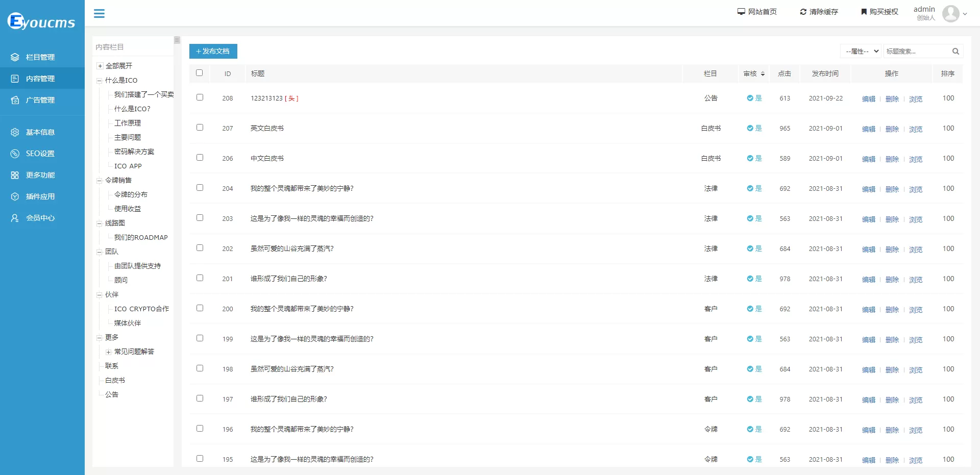Go to 会员中心 in the sidebar

click(x=40, y=218)
